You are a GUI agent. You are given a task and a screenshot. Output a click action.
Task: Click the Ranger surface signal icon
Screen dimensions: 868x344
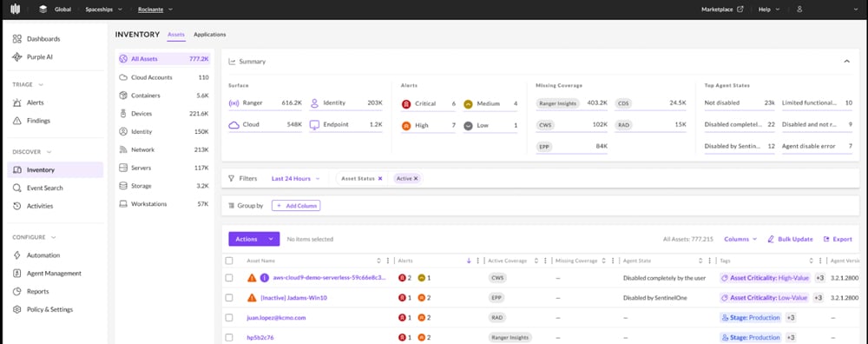233,103
